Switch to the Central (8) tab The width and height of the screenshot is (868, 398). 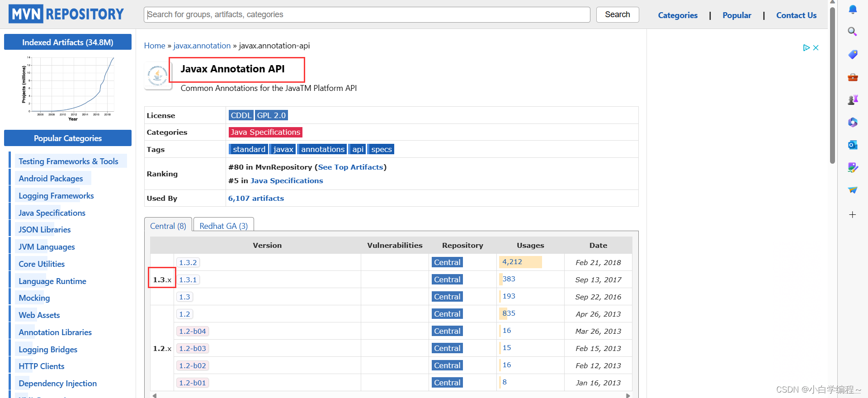pos(168,226)
